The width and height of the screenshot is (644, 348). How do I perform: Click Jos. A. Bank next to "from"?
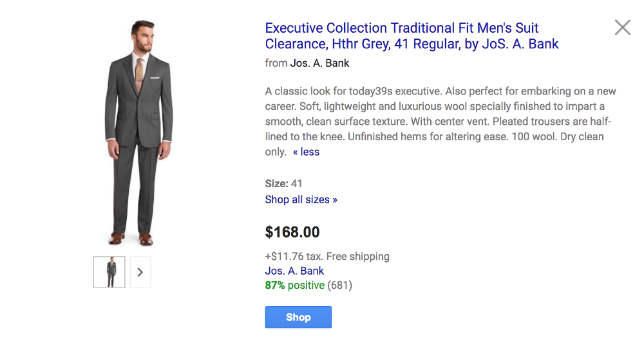319,63
